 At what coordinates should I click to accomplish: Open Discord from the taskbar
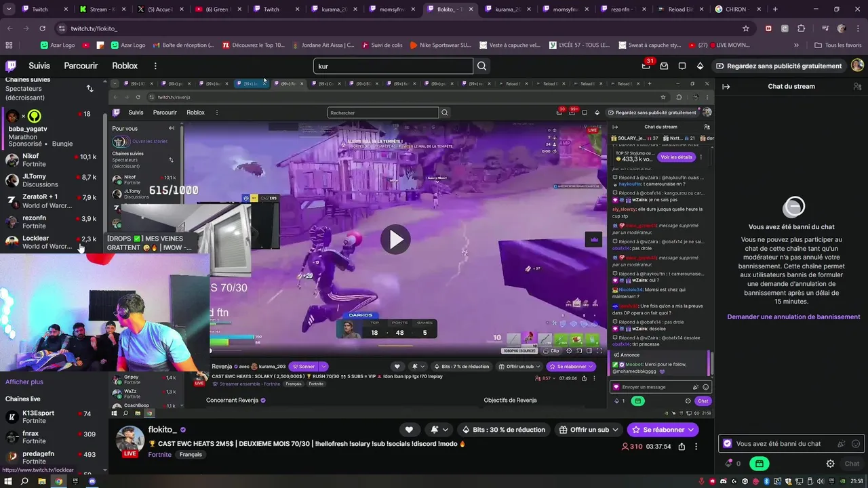click(92, 481)
